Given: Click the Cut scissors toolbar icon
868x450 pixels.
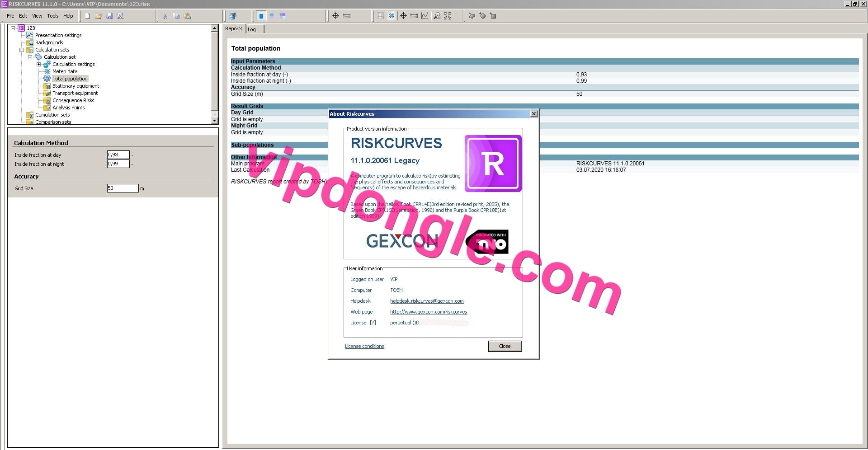Looking at the screenshot, I should [x=165, y=16].
